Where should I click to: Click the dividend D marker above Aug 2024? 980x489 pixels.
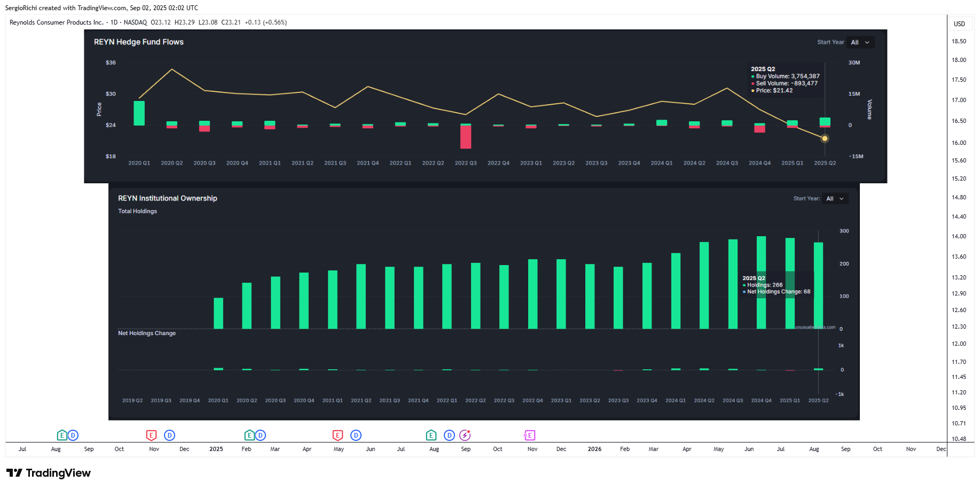[x=73, y=435]
